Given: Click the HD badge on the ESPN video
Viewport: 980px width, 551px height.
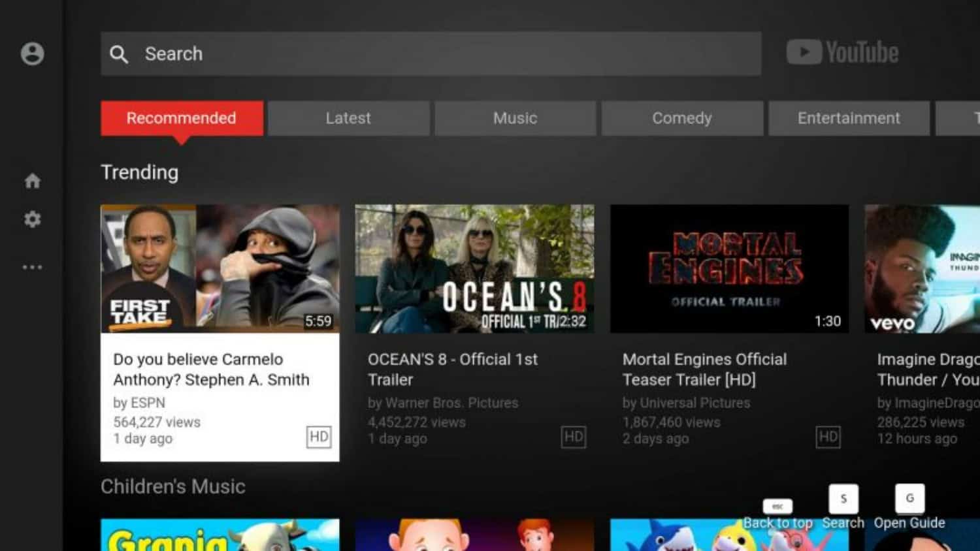Looking at the screenshot, I should click(319, 437).
